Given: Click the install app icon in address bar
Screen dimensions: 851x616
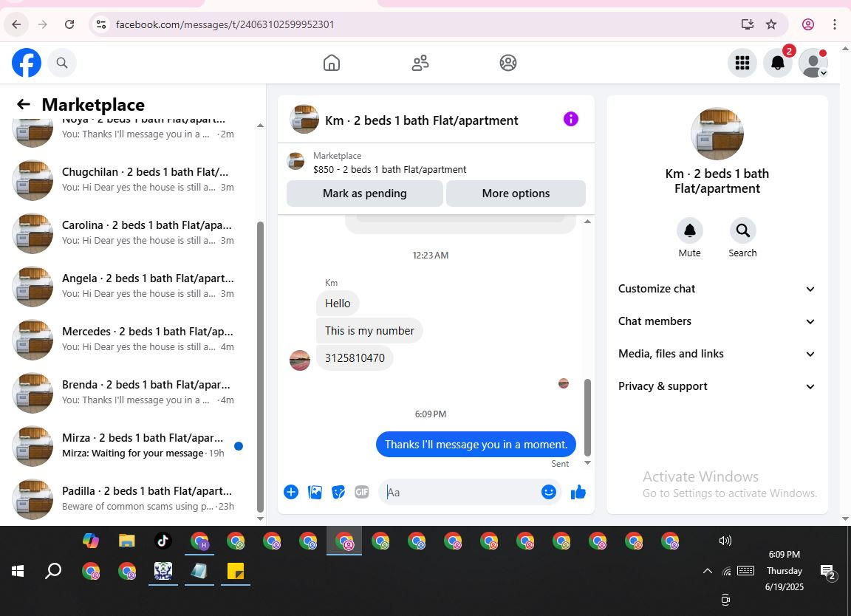Looking at the screenshot, I should pyautogui.click(x=748, y=24).
